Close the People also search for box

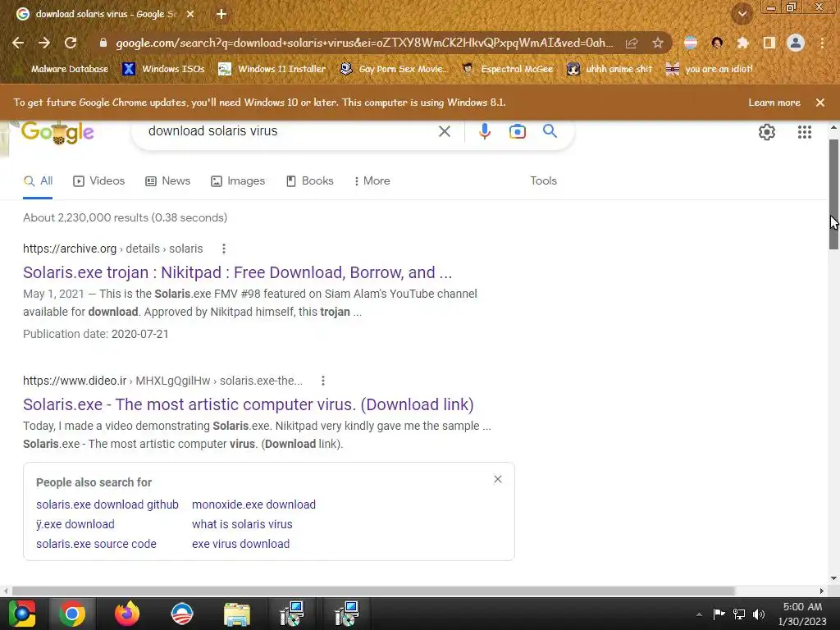498,479
